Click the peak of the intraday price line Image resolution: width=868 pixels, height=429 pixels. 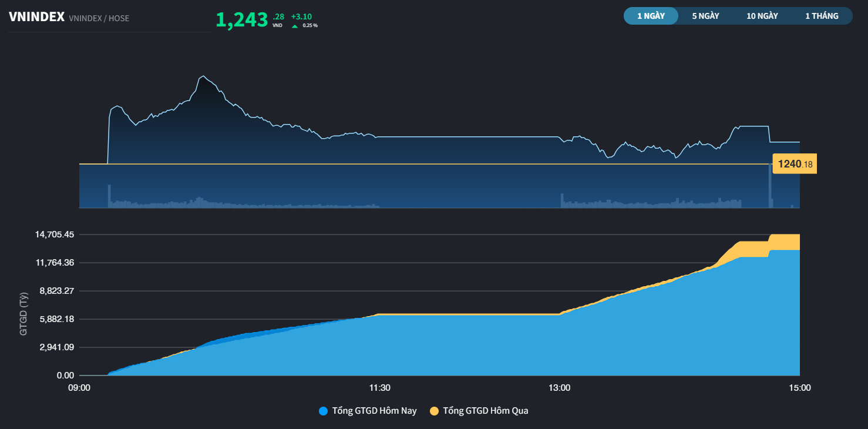pyautogui.click(x=204, y=75)
